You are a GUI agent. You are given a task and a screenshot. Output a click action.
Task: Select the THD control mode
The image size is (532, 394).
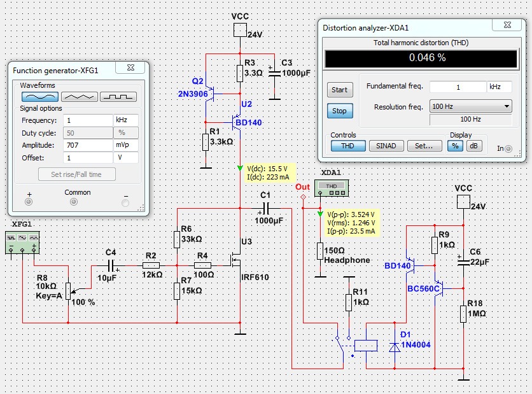[348, 146]
